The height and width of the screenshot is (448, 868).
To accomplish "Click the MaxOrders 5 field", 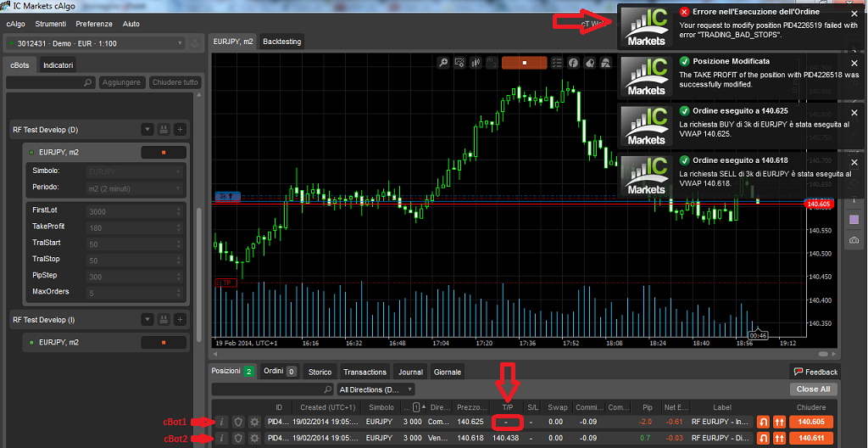I will click(x=135, y=292).
